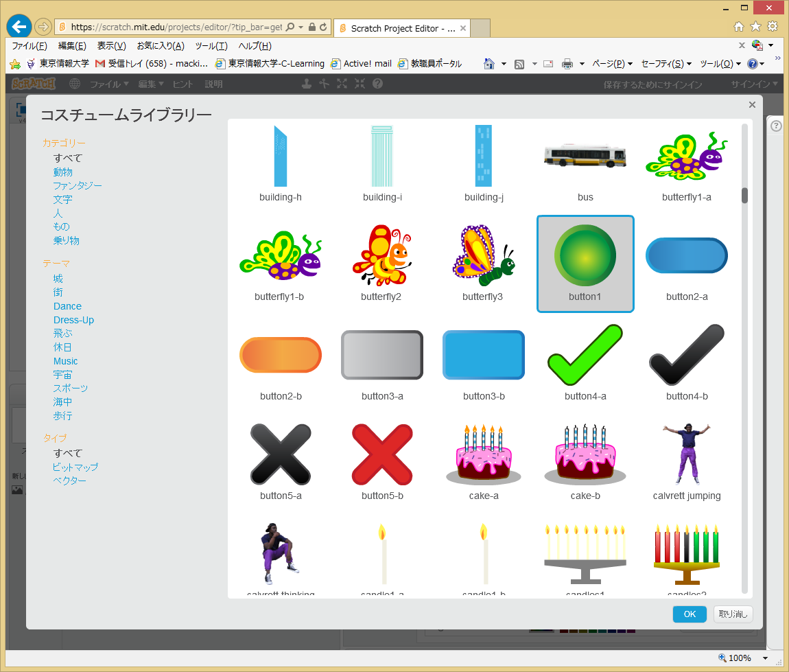Confirm selection with OK button
Screen dimensions: 789x672
[690, 614]
